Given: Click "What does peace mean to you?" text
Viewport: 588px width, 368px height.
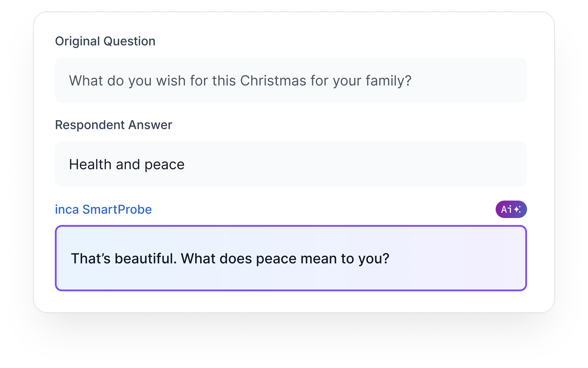Looking at the screenshot, I should tap(285, 258).
